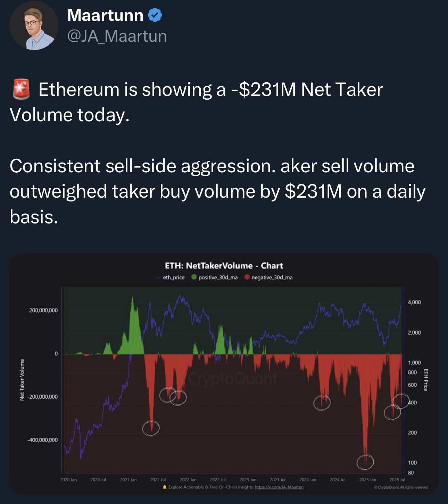
Task: Click the circled dip between 2024 Jan and Jul
Action: (322, 403)
